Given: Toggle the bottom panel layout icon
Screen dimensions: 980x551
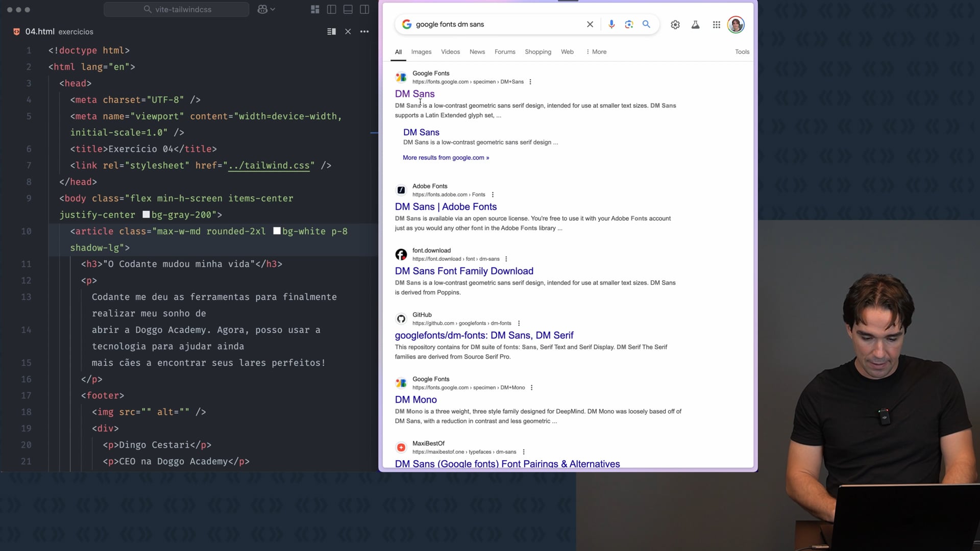Looking at the screenshot, I should [348, 9].
